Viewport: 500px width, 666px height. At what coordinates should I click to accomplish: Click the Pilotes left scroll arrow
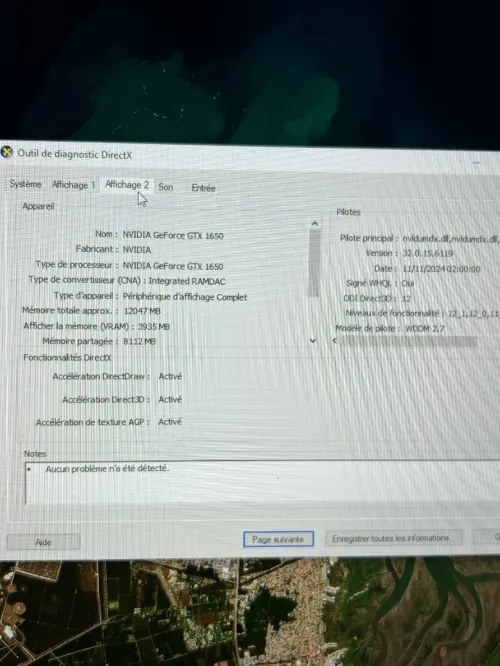pos(335,341)
